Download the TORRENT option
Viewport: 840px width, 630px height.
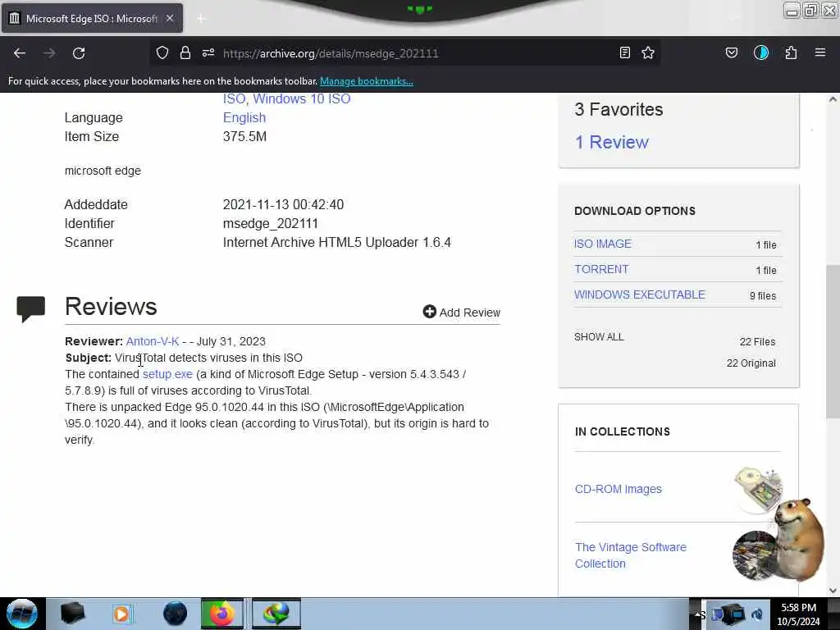(601, 269)
